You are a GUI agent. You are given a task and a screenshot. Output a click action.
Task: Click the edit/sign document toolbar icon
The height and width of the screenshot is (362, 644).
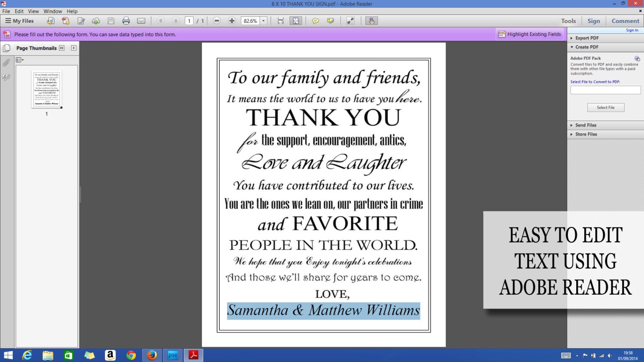(x=81, y=21)
